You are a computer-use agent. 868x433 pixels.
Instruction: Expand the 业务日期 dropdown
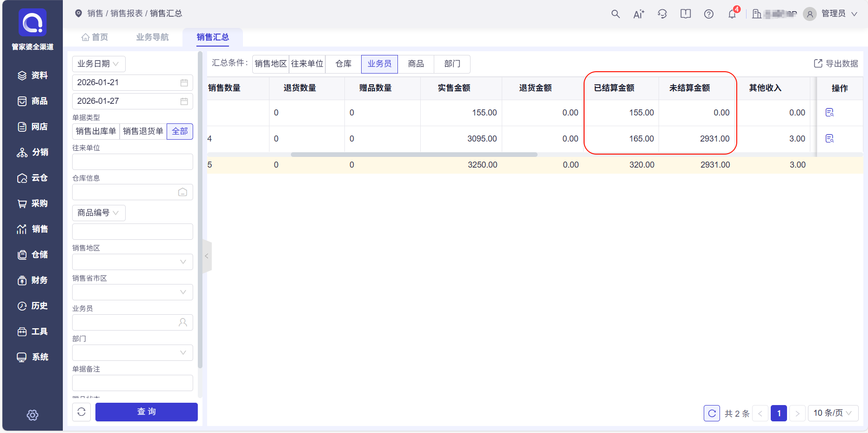(99, 64)
